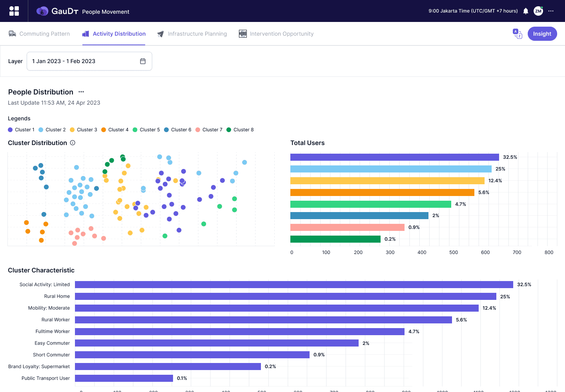Click the Activity Distribution tab icon
This screenshot has width=565, height=392.
tap(86, 34)
